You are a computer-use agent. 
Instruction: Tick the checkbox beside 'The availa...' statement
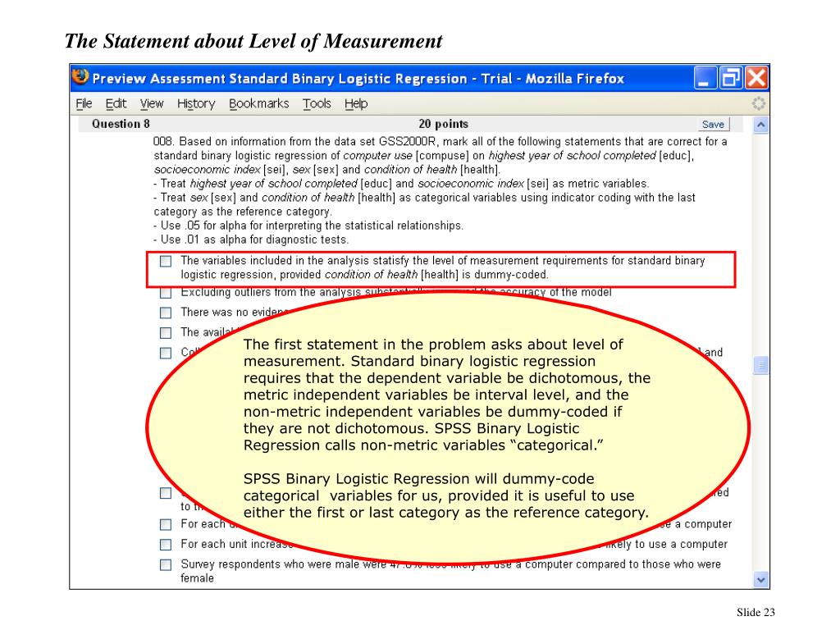coord(166,333)
